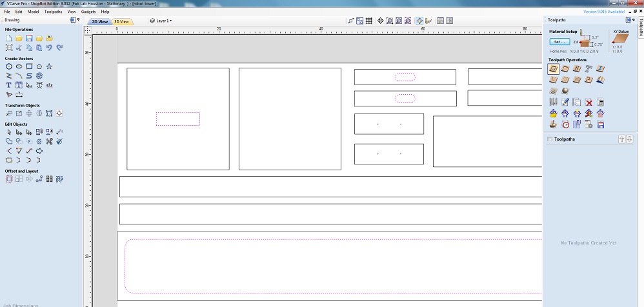Open the Toolpaths menu

(53, 12)
